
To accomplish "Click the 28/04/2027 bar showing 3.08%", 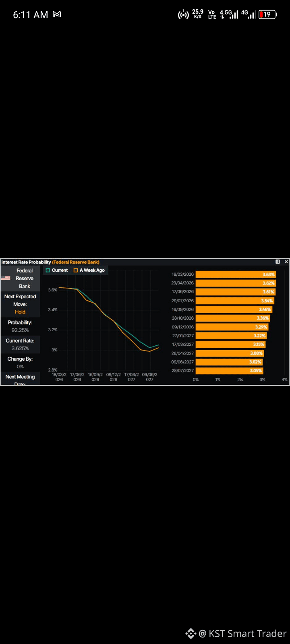I will tap(230, 353).
